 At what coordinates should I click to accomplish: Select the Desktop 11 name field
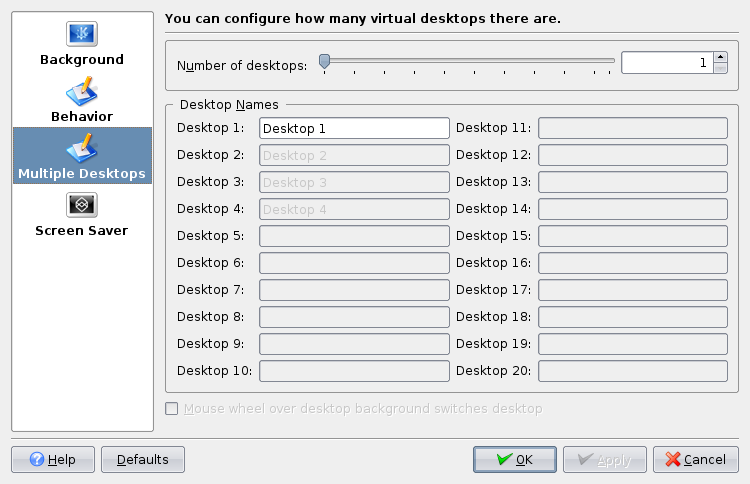coord(632,128)
